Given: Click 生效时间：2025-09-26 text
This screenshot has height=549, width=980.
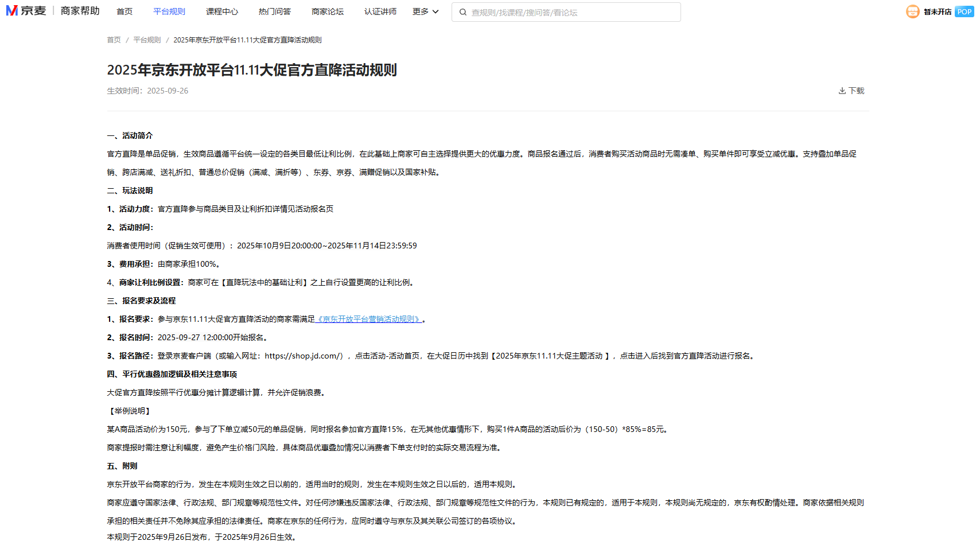Looking at the screenshot, I should pos(147,91).
